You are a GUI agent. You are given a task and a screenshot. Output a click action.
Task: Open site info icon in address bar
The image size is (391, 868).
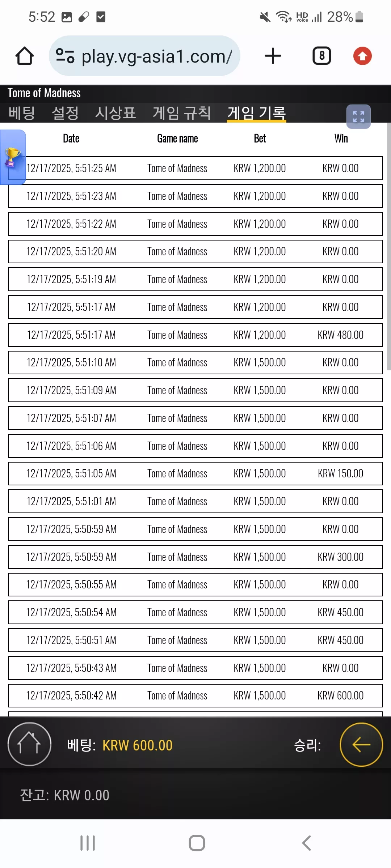click(65, 56)
